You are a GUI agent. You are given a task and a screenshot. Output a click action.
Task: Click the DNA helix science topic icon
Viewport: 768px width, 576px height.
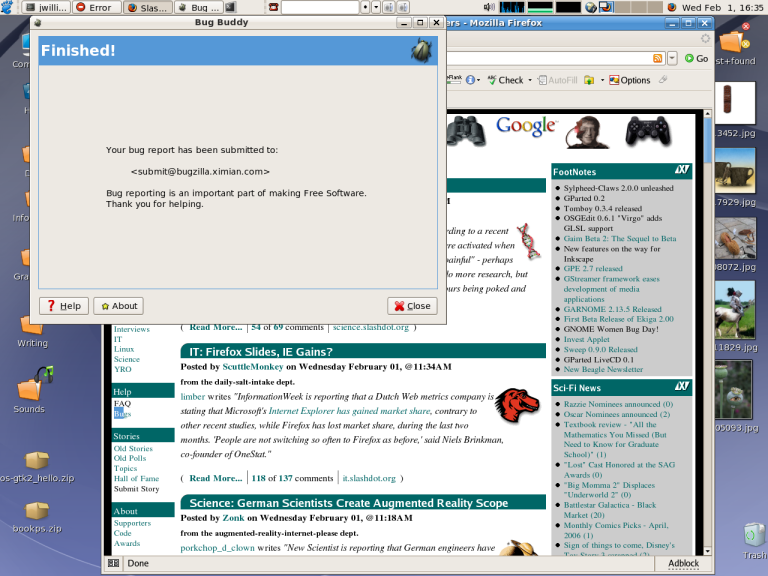528,241
